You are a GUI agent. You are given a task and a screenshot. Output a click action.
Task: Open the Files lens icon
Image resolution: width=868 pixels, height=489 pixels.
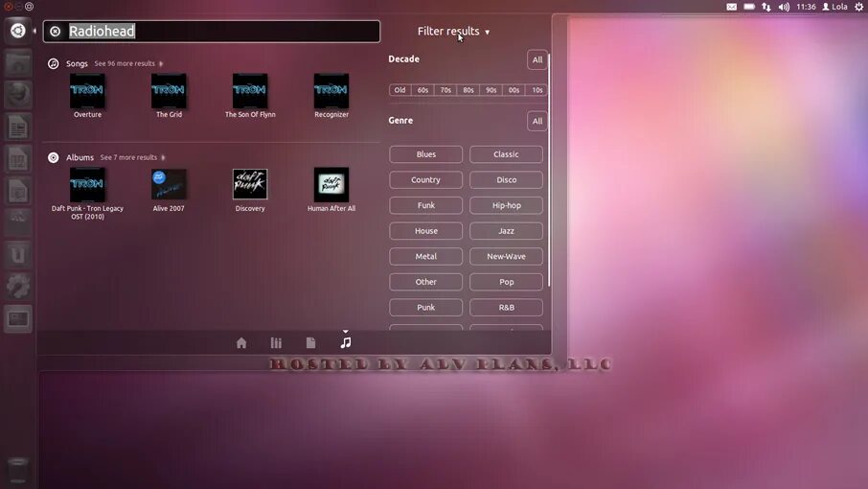(310, 343)
